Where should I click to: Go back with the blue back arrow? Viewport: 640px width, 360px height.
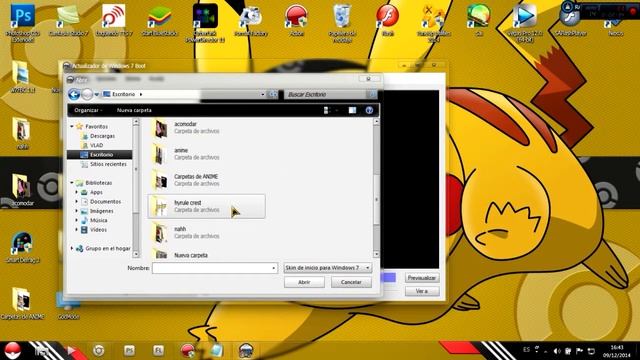74,94
